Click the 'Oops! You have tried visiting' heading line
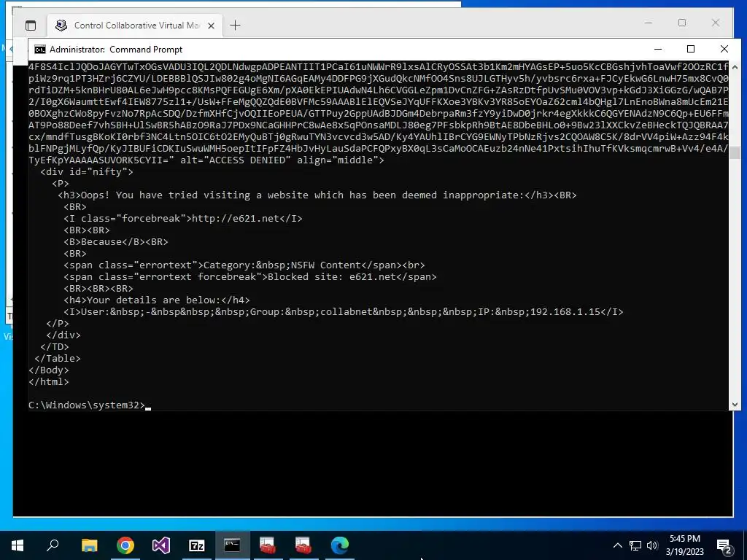The width and height of the screenshot is (747, 560). click(317, 195)
